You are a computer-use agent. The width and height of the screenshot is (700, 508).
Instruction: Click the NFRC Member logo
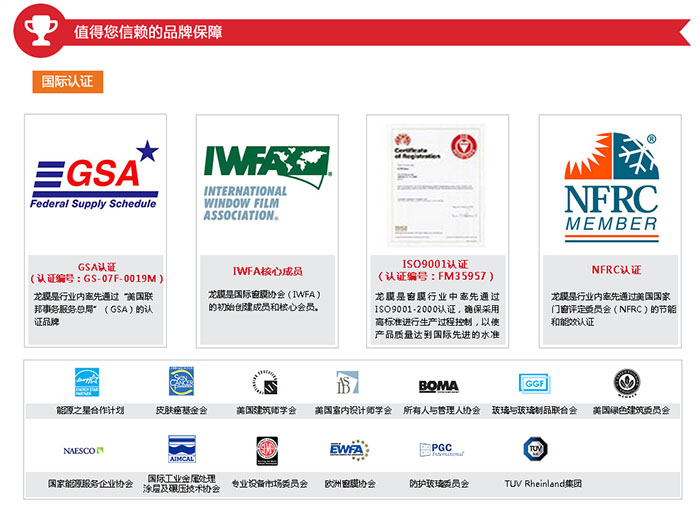coord(612,187)
